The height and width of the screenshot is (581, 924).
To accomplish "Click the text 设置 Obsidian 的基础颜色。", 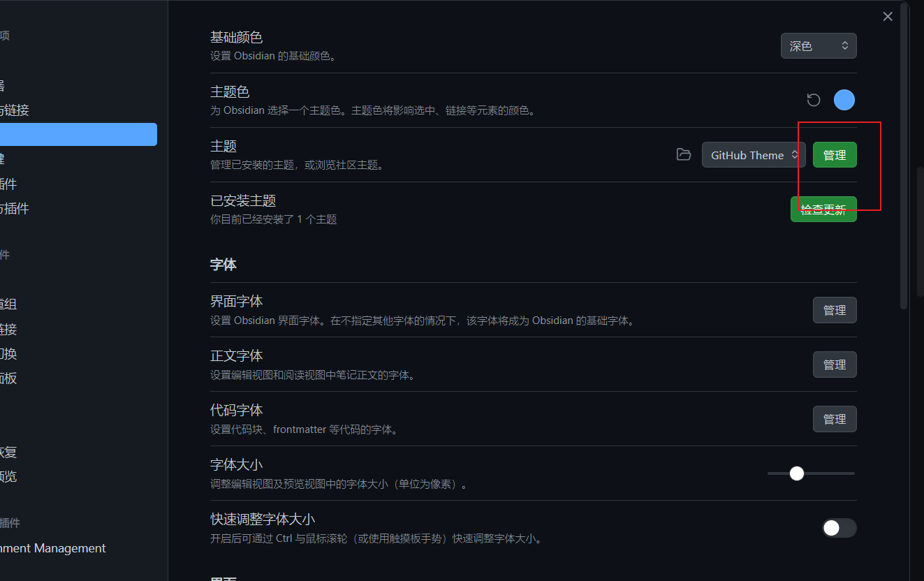I will click(274, 56).
